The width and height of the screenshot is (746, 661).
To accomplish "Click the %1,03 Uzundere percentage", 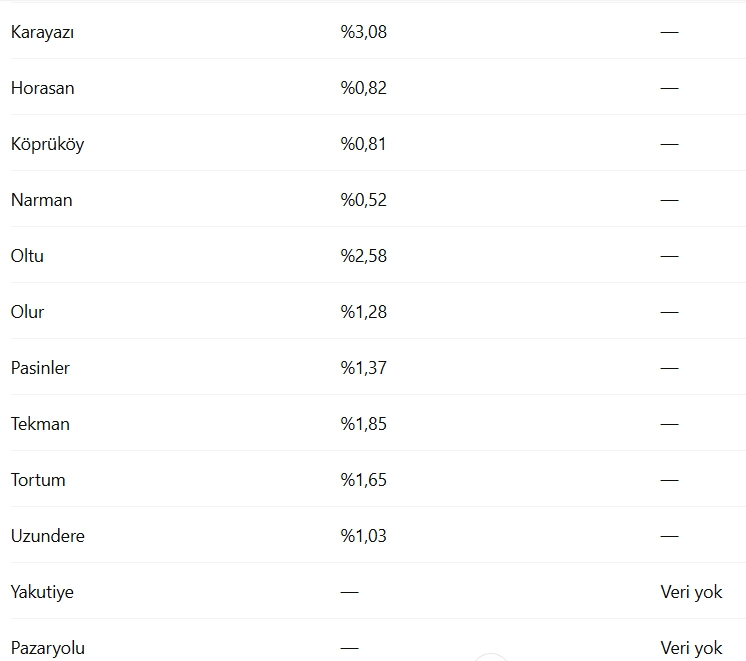I will (x=363, y=536).
